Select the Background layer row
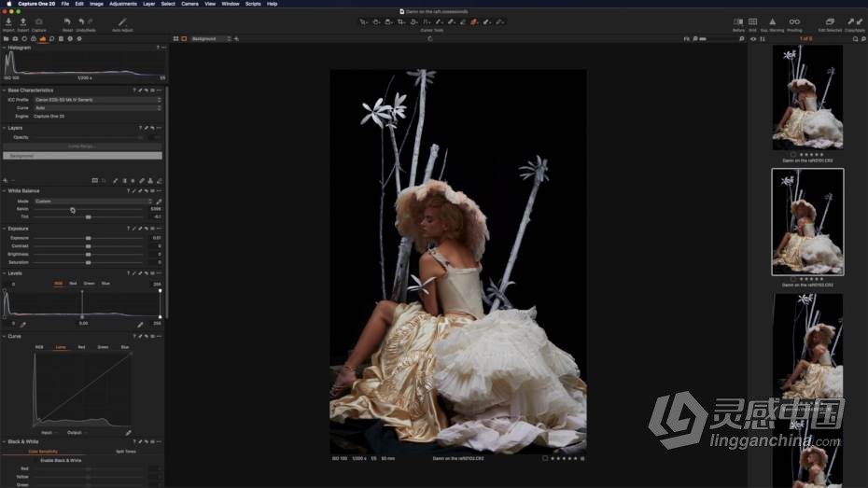The height and width of the screenshot is (488, 868). pos(82,156)
